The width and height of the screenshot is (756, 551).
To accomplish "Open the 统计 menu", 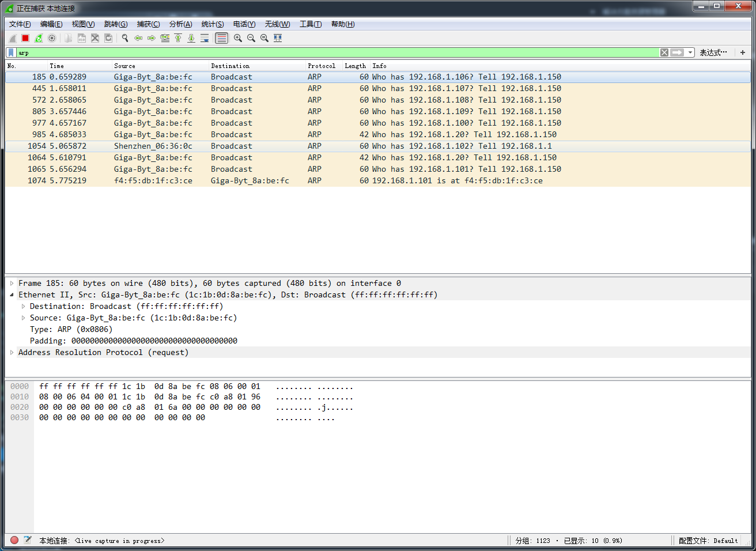I will coord(212,24).
